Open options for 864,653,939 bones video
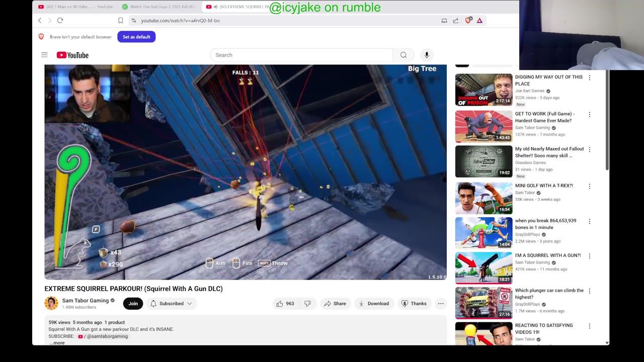Viewport: 644px width, 362px height. 590,221
